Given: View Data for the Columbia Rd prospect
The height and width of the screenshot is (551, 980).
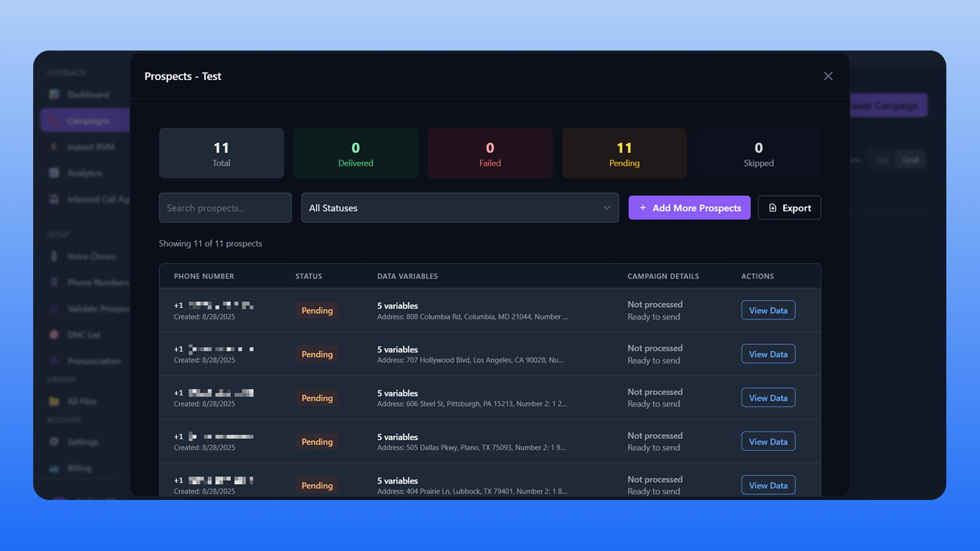Looking at the screenshot, I should pos(768,310).
